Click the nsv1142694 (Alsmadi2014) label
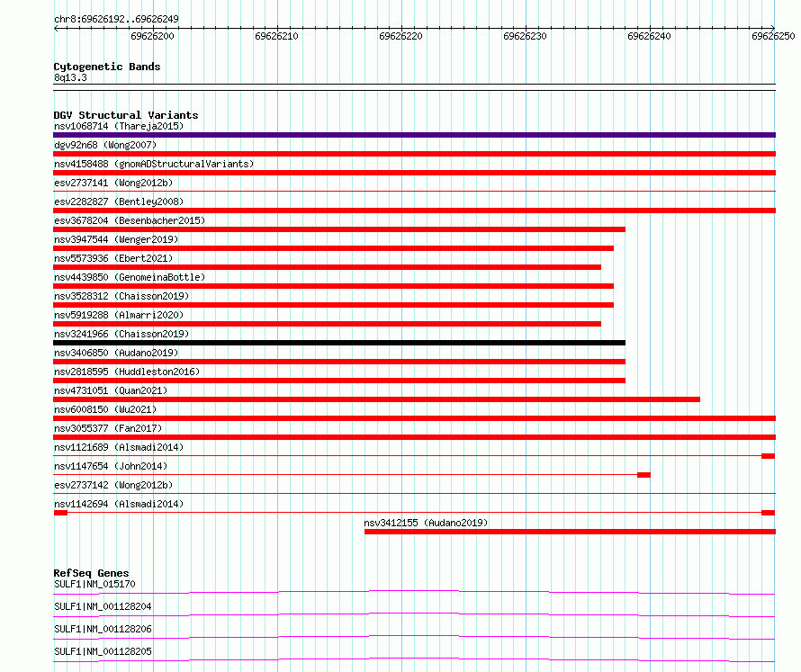801x672 pixels. (x=119, y=504)
